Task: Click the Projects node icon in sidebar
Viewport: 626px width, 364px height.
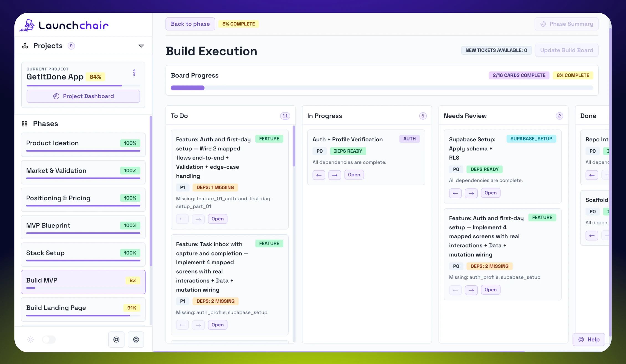Action: [25, 46]
